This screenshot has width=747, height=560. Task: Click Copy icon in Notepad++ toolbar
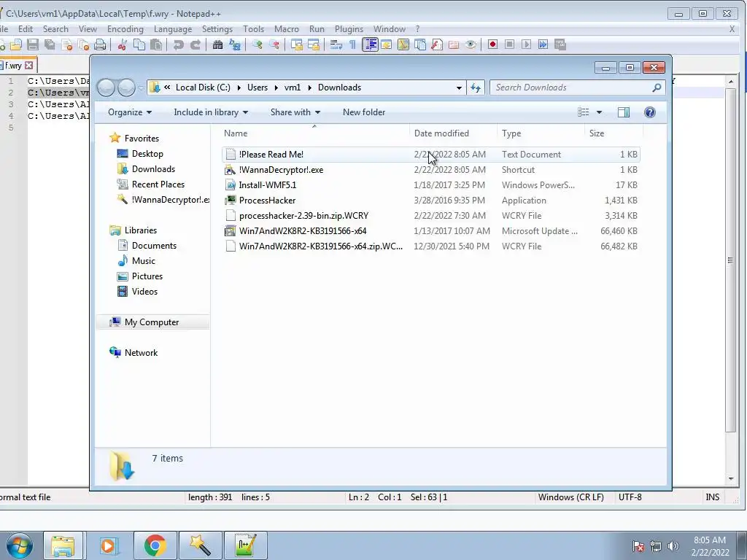[x=139, y=44]
